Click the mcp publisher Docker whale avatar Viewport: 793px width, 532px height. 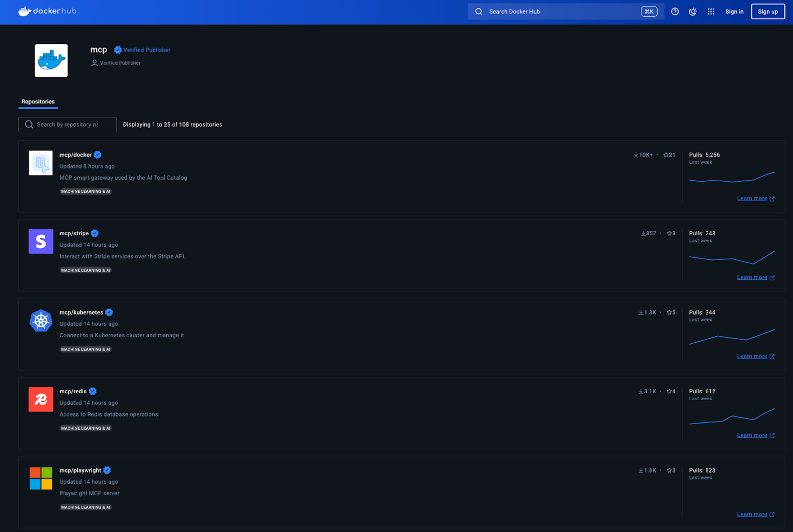click(x=51, y=60)
